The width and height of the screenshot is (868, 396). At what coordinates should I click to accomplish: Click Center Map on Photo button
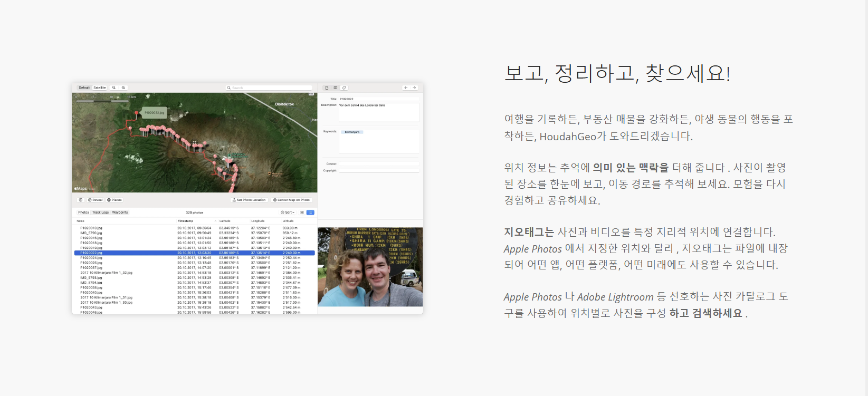pyautogui.click(x=291, y=200)
